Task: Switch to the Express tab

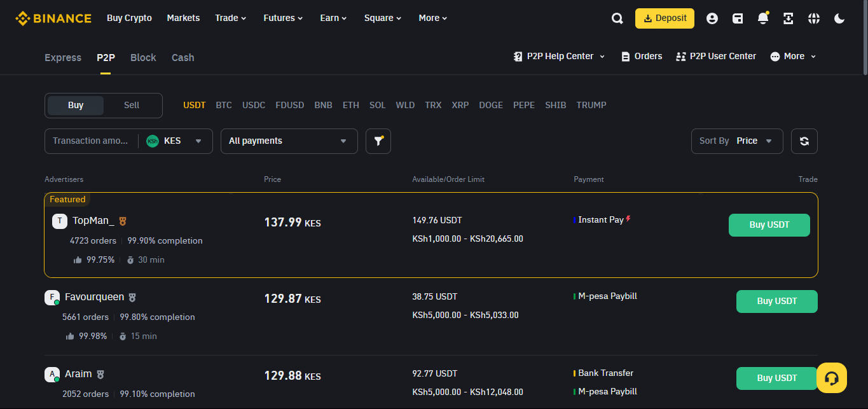Action: pos(62,57)
